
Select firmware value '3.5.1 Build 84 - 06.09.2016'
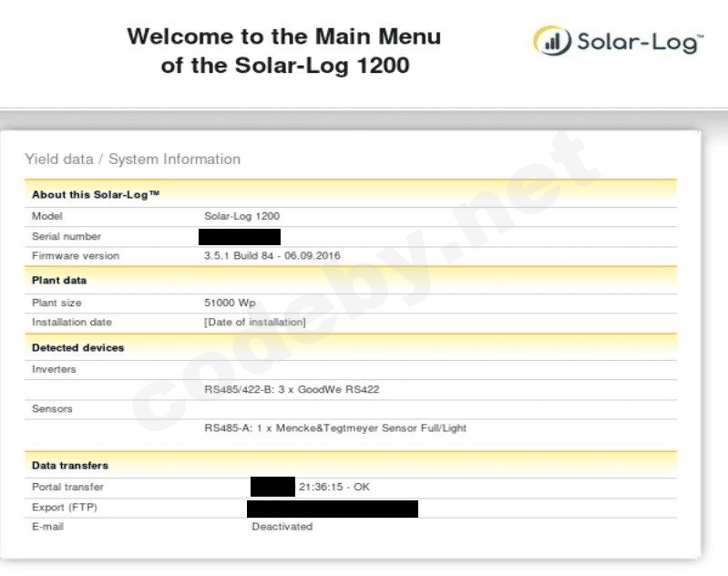272,255
